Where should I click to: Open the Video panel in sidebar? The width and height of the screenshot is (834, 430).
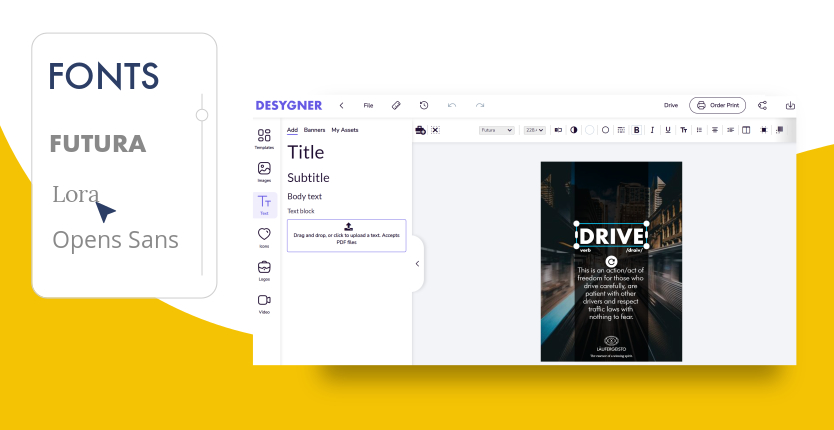pos(264,304)
